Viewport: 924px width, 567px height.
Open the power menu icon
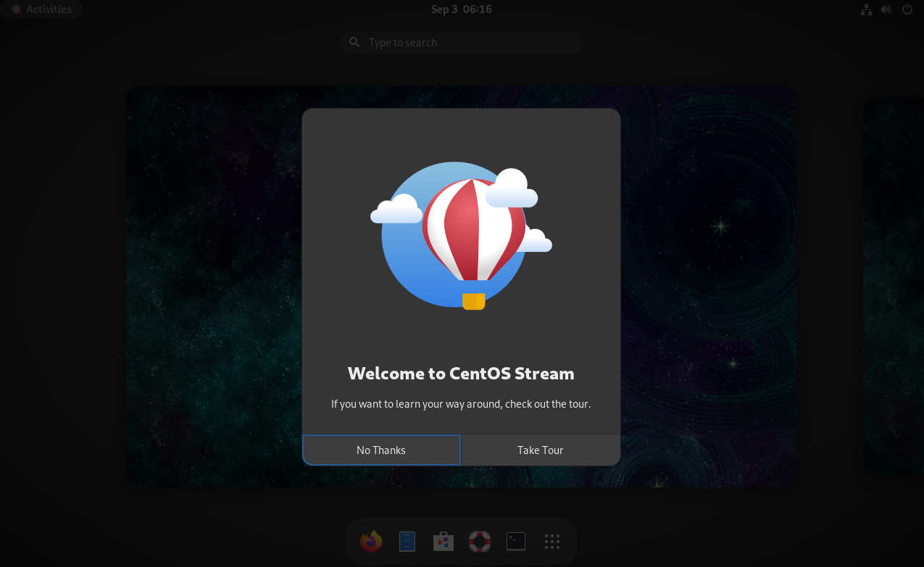coord(907,9)
